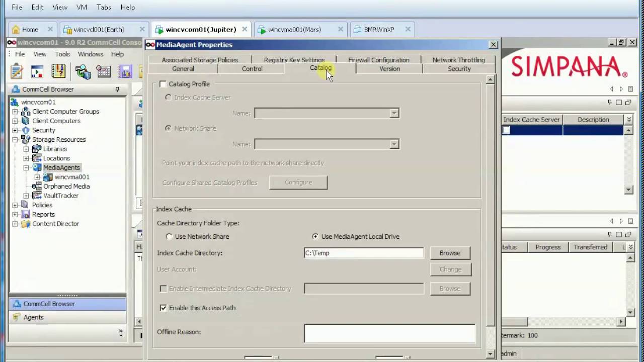The width and height of the screenshot is (644, 362).
Task: Select Use Network Share radio option
Action: 169,237
